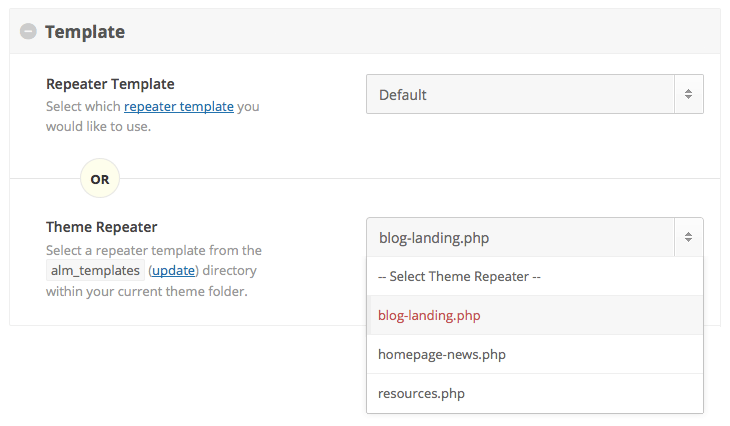The height and width of the screenshot is (426, 730).
Task: Click the Template section heading text
Action: tap(85, 31)
